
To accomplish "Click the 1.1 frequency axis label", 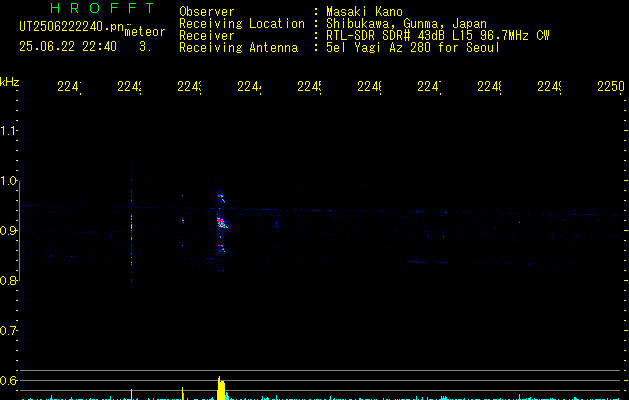I will (x=8, y=131).
